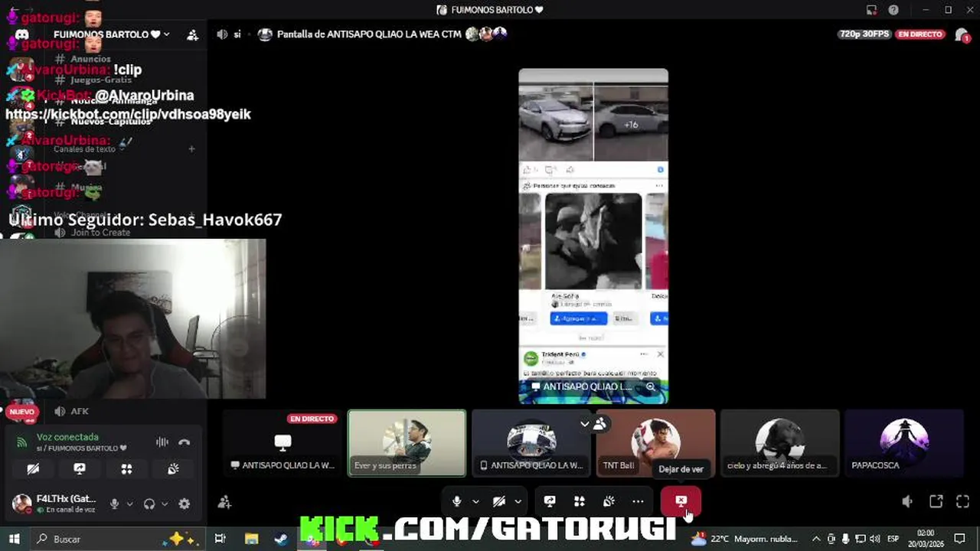The width and height of the screenshot is (980, 551).
Task: Show members icon above participant tiles
Action: (600, 423)
